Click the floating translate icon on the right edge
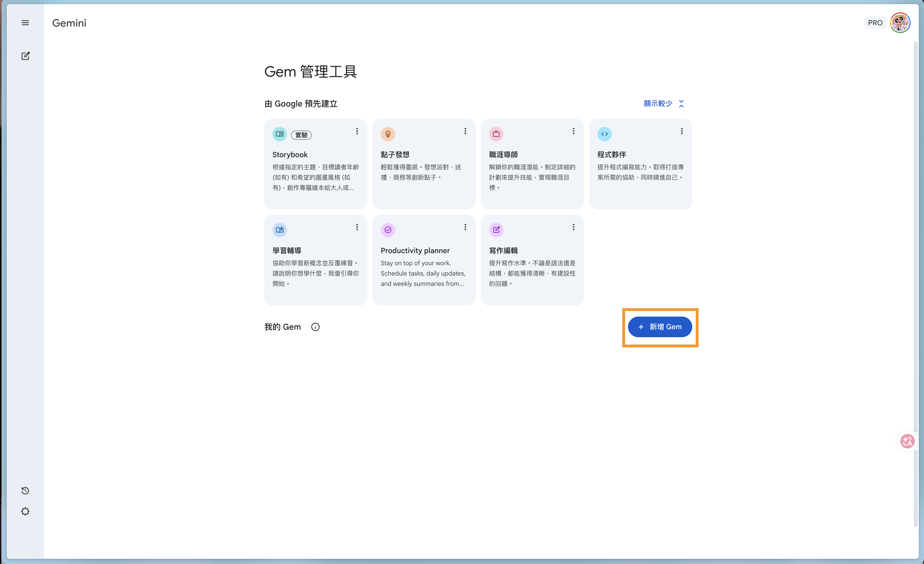The height and width of the screenshot is (564, 924). 907,441
